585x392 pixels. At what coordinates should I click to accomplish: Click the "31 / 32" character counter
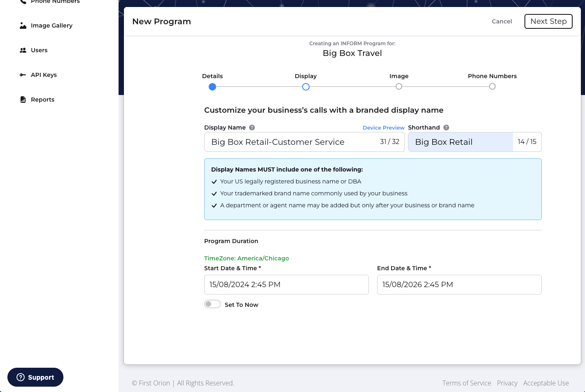point(389,141)
